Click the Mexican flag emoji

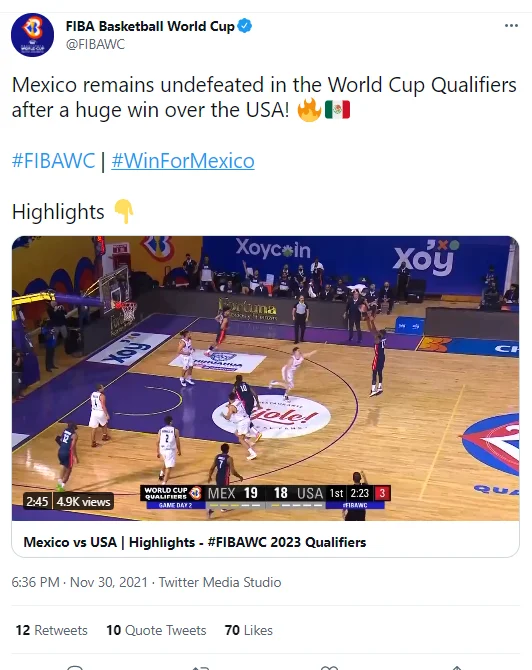coord(338,109)
